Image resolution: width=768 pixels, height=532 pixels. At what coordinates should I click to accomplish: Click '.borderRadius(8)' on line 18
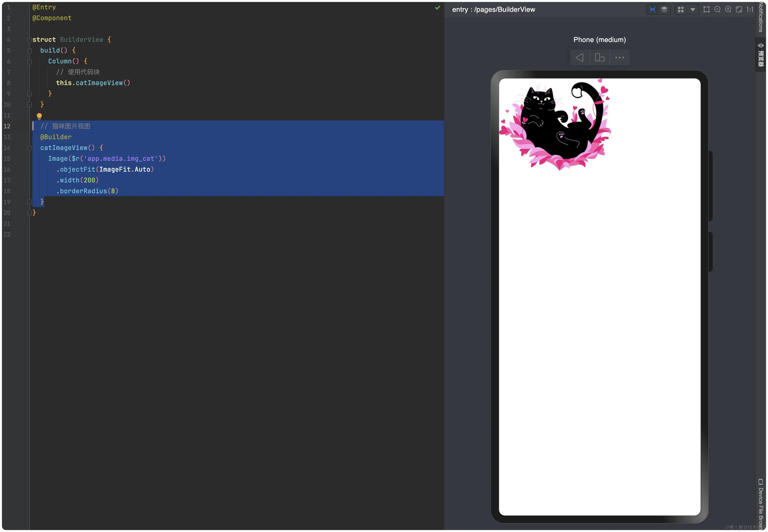click(x=87, y=191)
